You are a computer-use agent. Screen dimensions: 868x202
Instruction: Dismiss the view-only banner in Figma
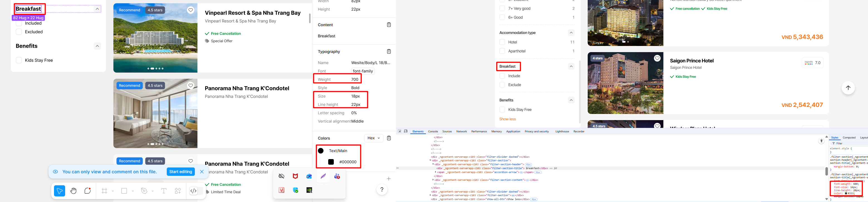202,172
